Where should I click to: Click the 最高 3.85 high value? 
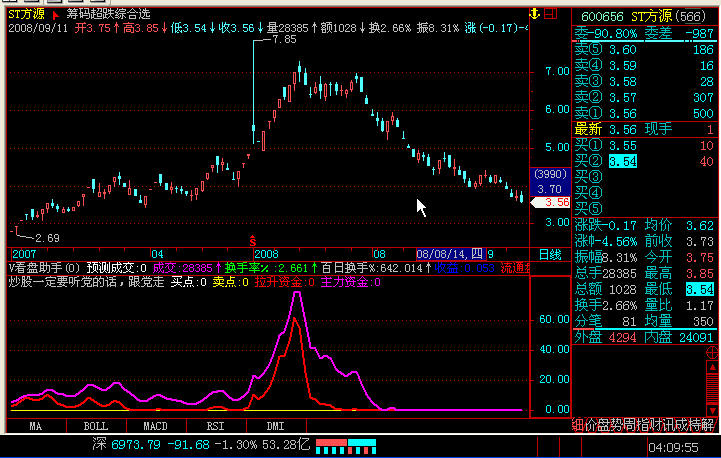pos(699,274)
